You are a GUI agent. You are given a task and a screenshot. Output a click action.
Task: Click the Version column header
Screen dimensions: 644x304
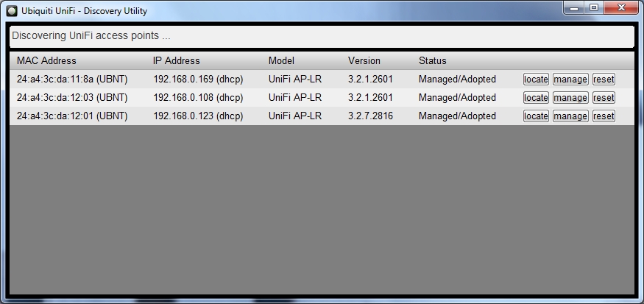[x=364, y=61]
